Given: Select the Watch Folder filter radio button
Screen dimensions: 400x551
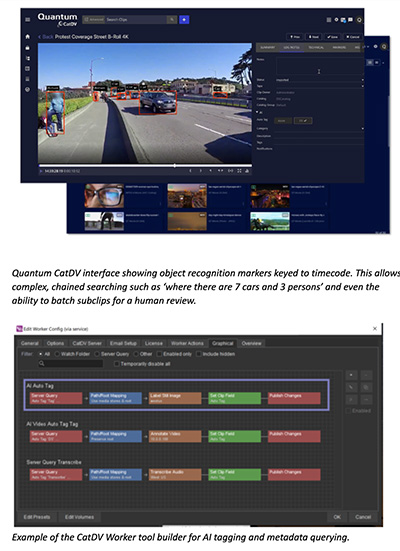Looking at the screenshot, I should (57, 354).
